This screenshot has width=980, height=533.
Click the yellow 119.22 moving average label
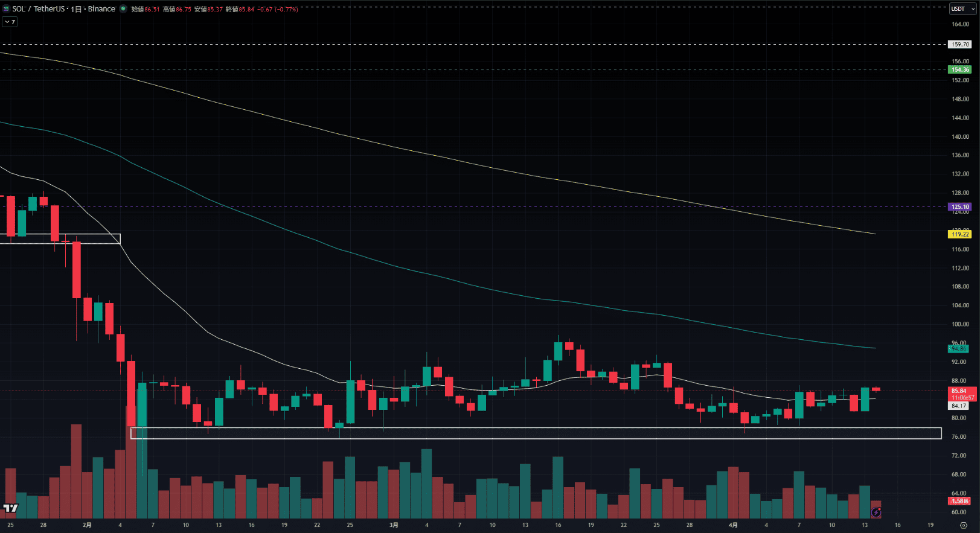pyautogui.click(x=960, y=234)
